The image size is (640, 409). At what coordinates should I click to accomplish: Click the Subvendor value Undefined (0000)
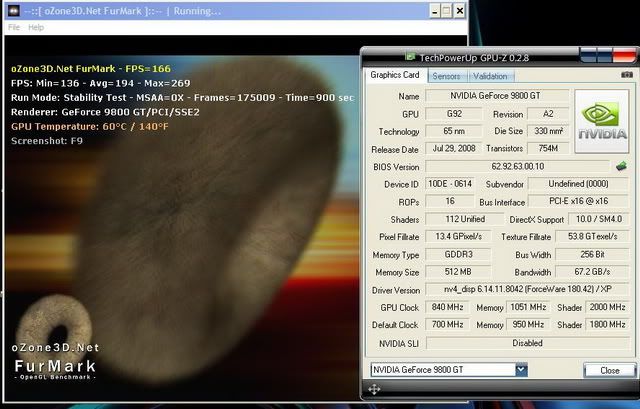click(578, 184)
